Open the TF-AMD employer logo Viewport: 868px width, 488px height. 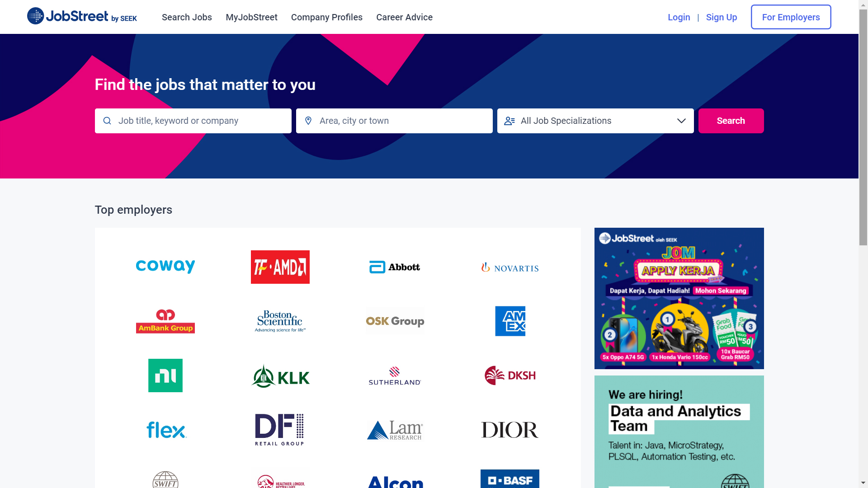pyautogui.click(x=280, y=267)
